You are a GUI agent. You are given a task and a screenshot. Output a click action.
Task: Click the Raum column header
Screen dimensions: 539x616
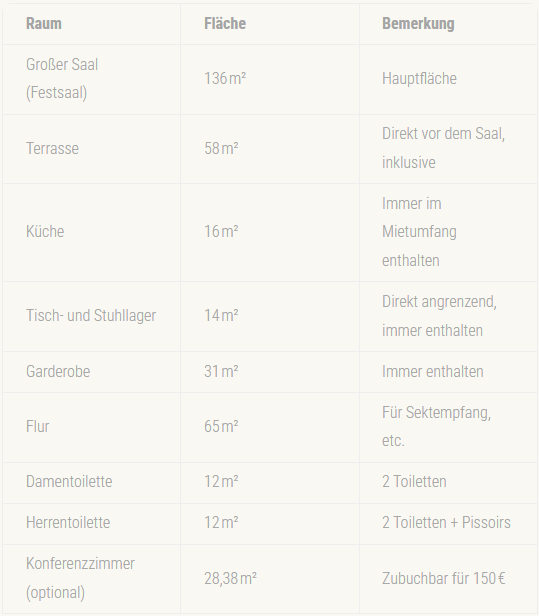[44, 24]
